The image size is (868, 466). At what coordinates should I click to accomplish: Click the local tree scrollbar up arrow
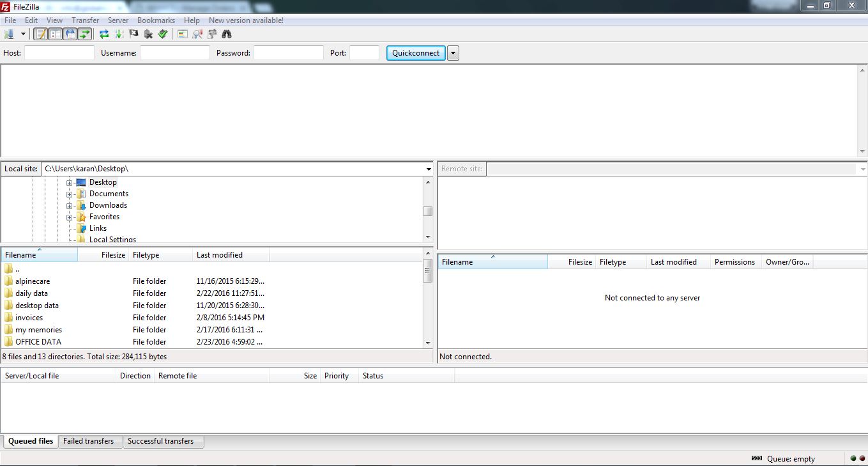pos(428,182)
